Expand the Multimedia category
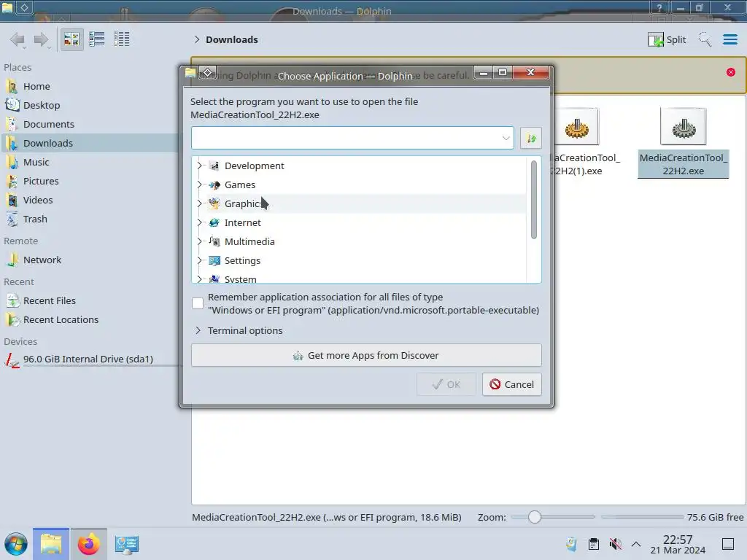The image size is (747, 560). click(x=200, y=242)
